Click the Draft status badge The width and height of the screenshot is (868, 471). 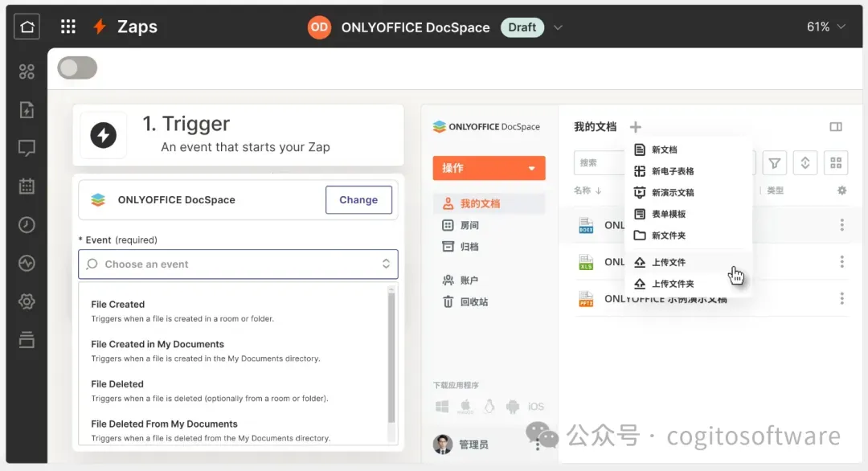point(522,27)
